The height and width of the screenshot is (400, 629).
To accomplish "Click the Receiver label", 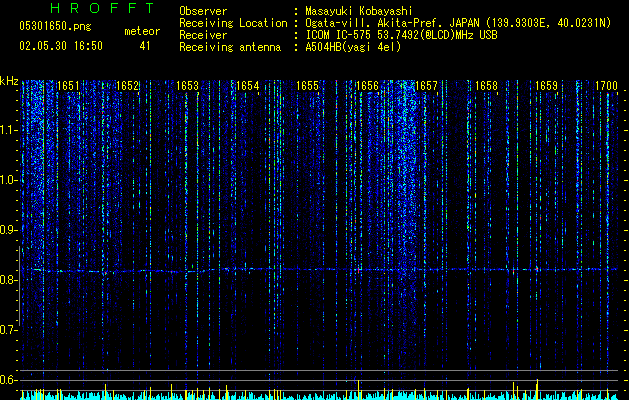I will pyautogui.click(x=203, y=35).
